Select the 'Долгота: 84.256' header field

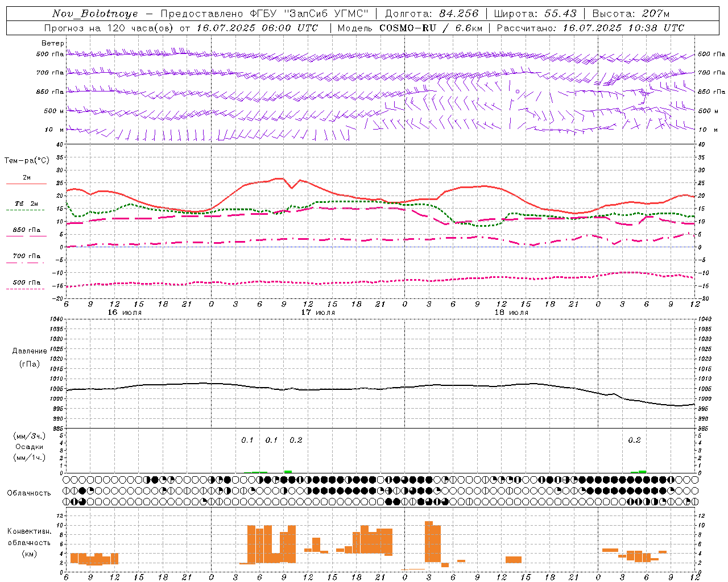click(x=432, y=14)
